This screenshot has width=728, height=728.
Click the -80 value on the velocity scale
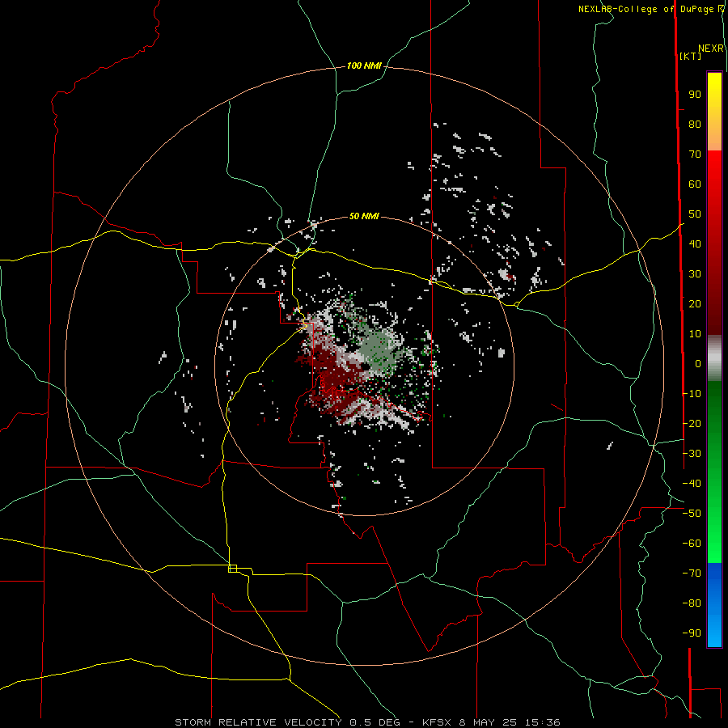click(692, 603)
